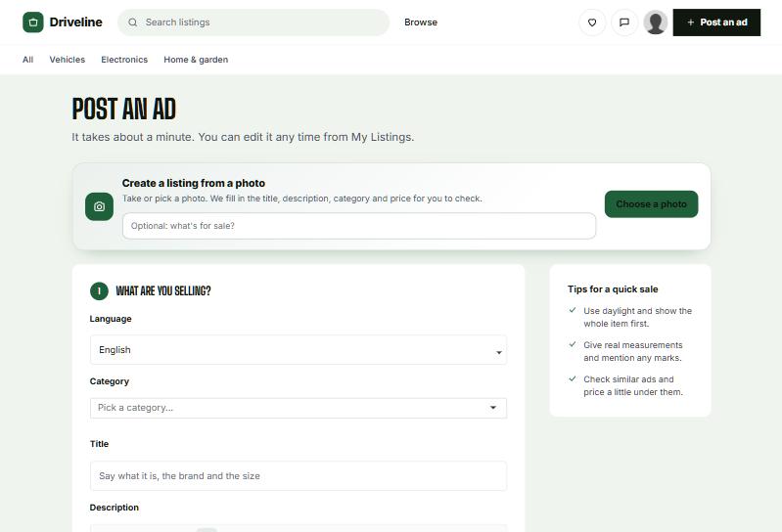Click the What are you selling heading
782x532 pixels.
(163, 290)
